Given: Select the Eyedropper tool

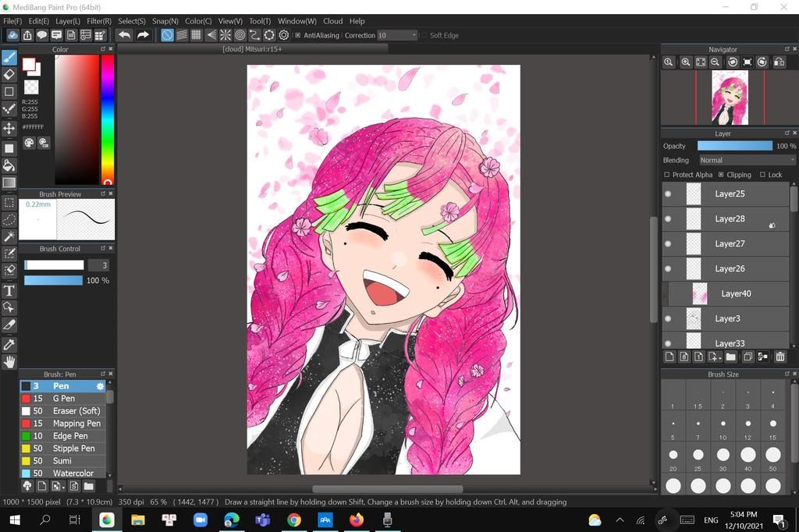Looking at the screenshot, I should (x=9, y=345).
